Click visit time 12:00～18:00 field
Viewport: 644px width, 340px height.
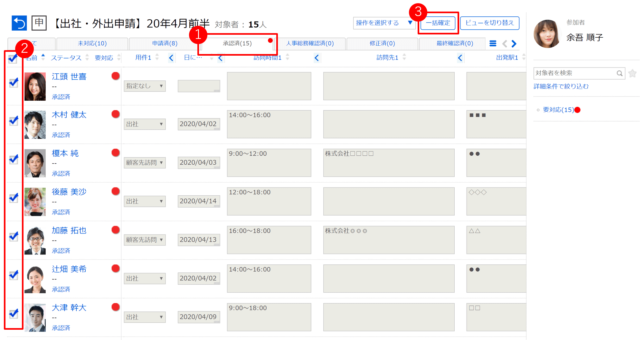(269, 201)
